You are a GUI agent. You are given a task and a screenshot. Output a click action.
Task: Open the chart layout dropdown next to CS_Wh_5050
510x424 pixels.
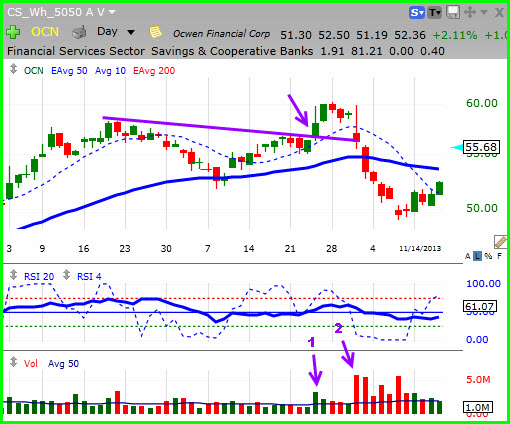point(112,12)
